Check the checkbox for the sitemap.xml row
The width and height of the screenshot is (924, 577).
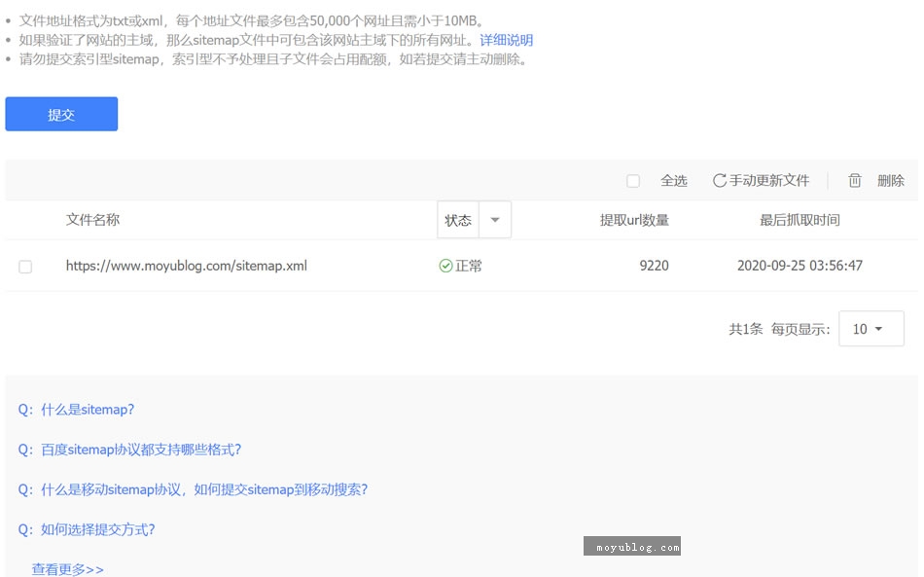[x=25, y=266]
